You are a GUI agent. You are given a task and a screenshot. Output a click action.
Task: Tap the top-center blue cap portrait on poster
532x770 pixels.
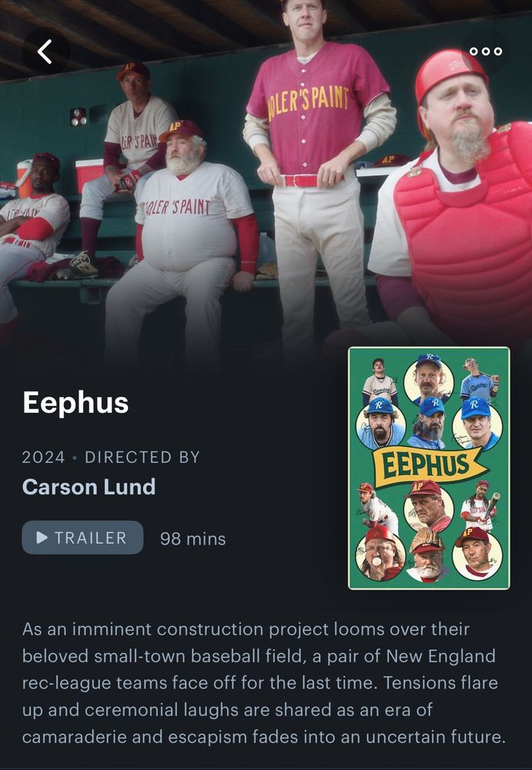pos(428,380)
